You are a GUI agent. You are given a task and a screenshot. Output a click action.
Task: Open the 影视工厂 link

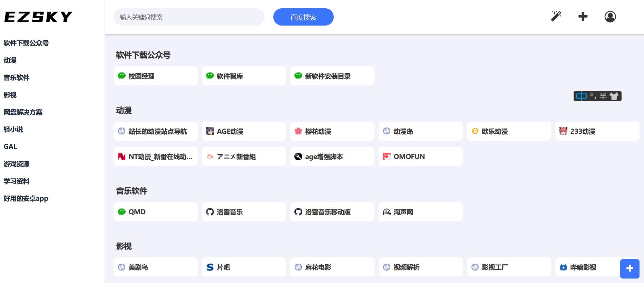509,267
